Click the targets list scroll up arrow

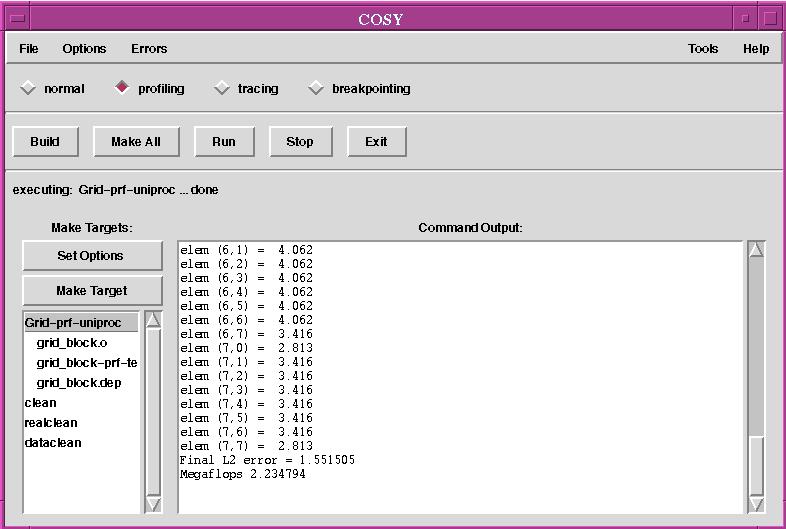coord(153,320)
